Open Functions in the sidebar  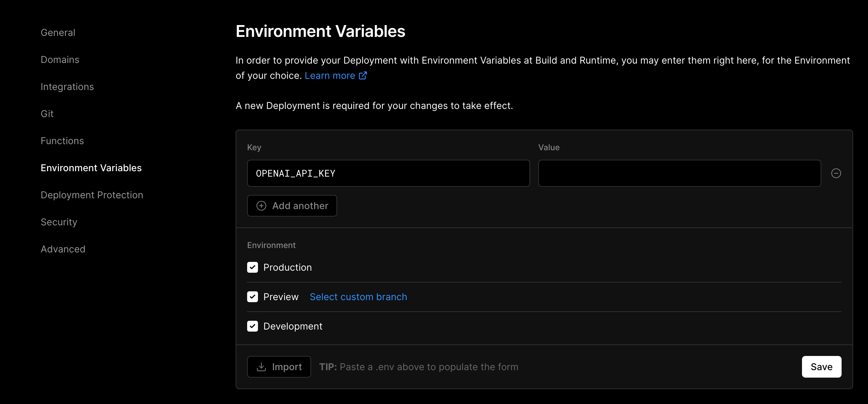[62, 141]
